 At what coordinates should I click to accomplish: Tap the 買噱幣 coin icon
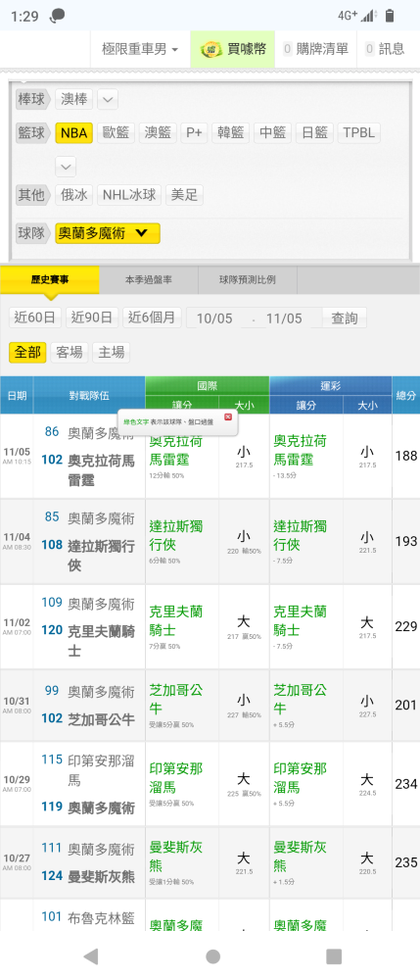(211, 49)
